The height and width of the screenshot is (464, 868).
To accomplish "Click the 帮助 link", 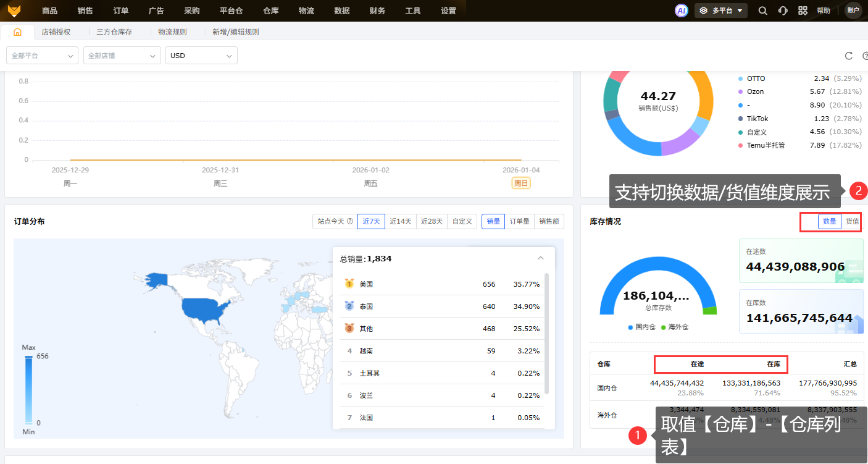I will [824, 11].
